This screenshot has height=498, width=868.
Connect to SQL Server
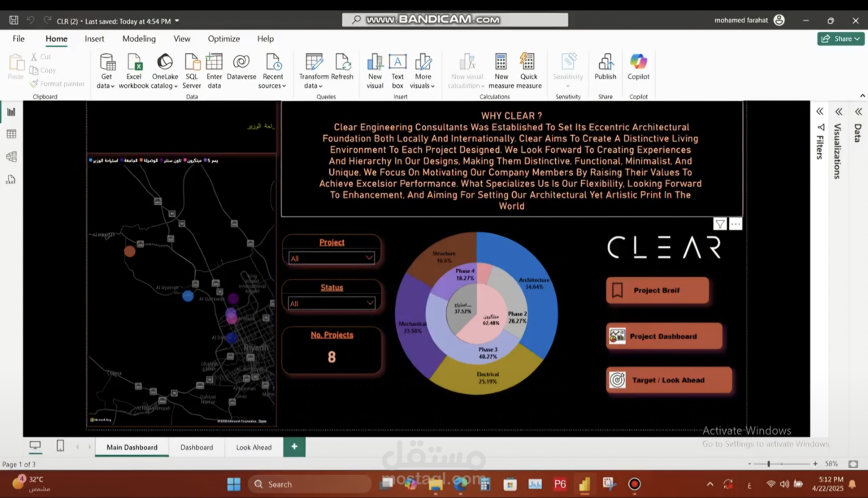[x=192, y=71]
